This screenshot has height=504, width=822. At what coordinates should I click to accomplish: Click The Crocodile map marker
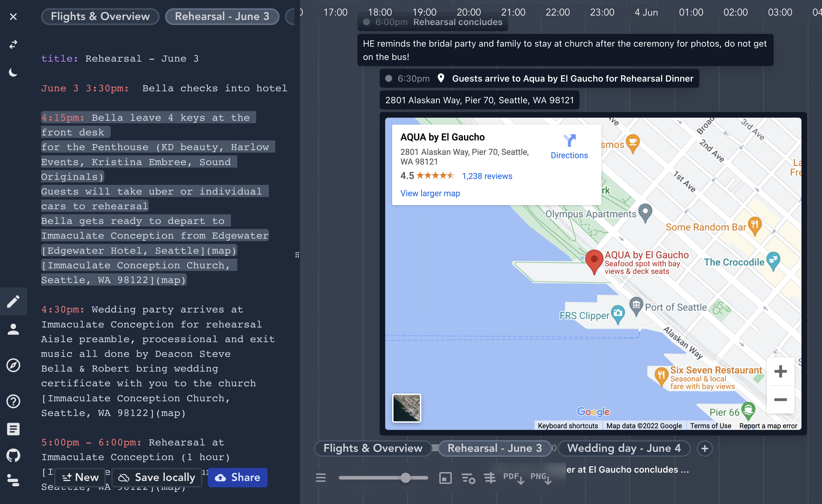773,261
